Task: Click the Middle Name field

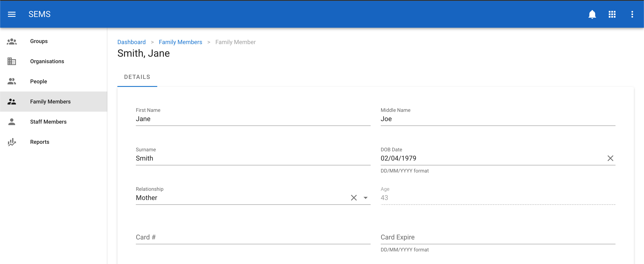Action: point(497,119)
